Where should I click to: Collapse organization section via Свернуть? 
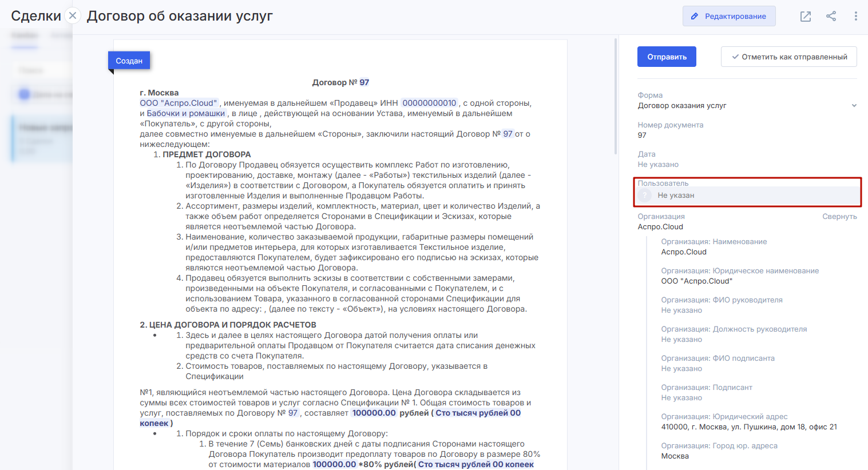(x=839, y=216)
